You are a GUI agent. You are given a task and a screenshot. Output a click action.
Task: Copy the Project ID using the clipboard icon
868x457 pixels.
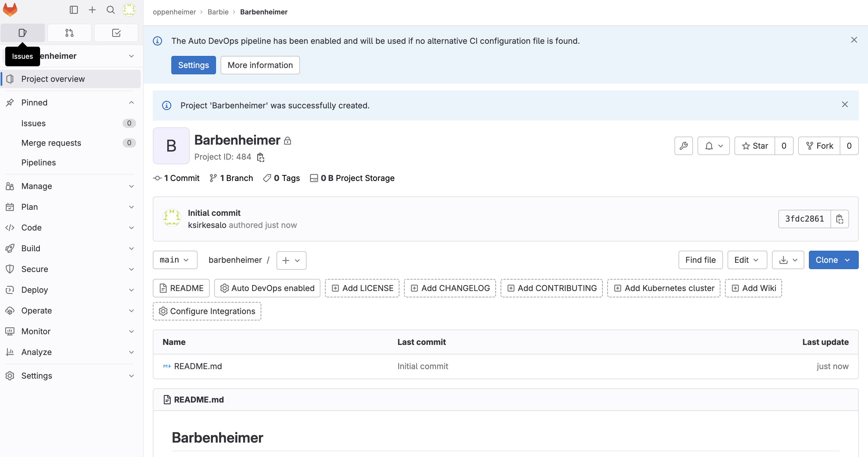point(260,157)
